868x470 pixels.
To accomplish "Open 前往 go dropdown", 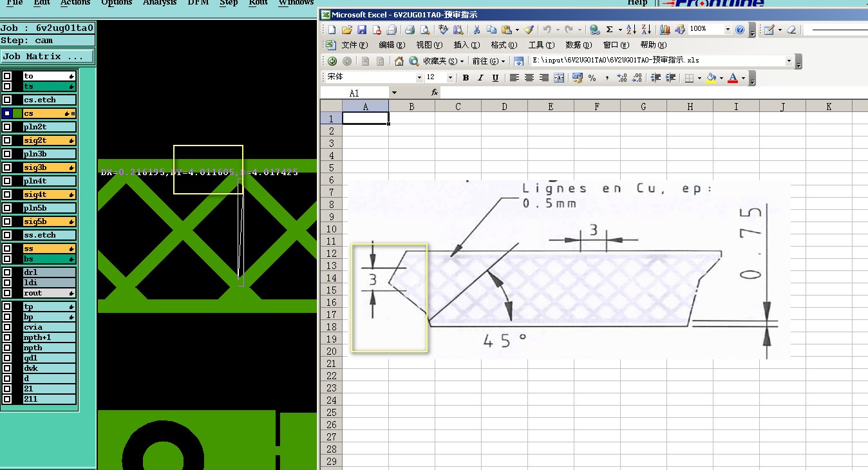I will pos(489,61).
